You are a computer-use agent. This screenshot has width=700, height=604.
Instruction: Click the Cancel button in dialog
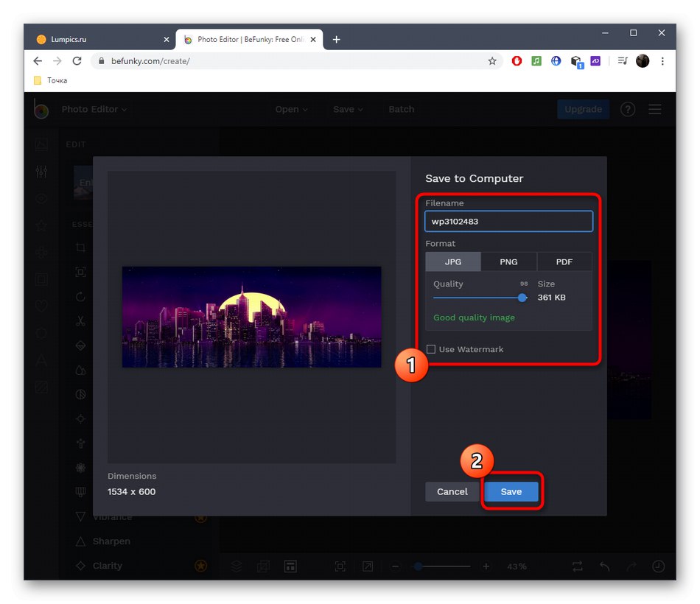point(452,491)
